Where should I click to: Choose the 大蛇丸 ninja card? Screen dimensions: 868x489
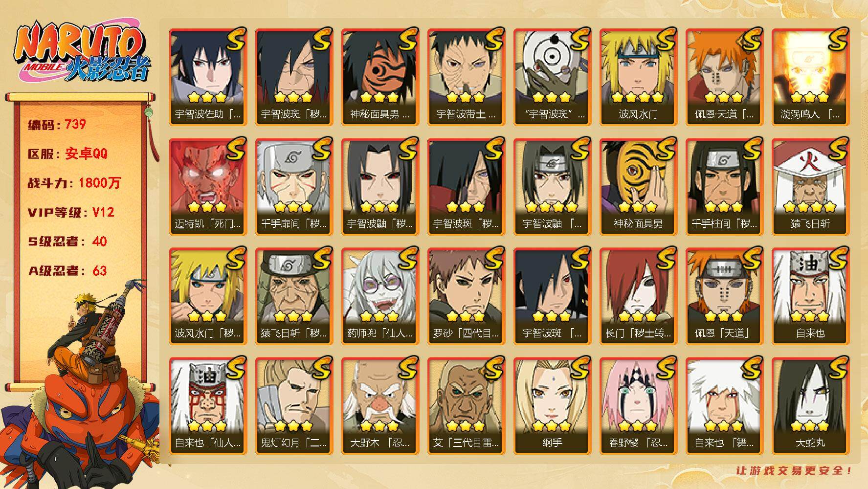(810, 406)
